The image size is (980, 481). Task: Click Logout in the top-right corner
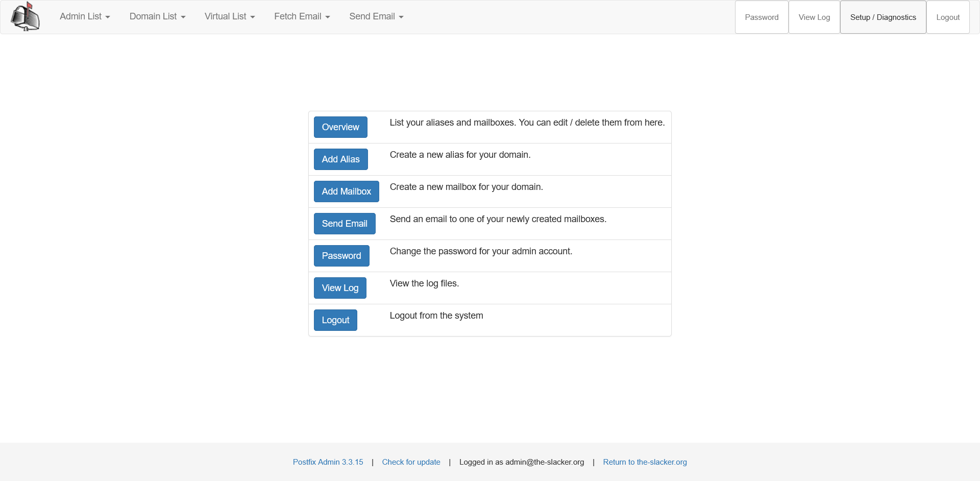[x=947, y=17]
